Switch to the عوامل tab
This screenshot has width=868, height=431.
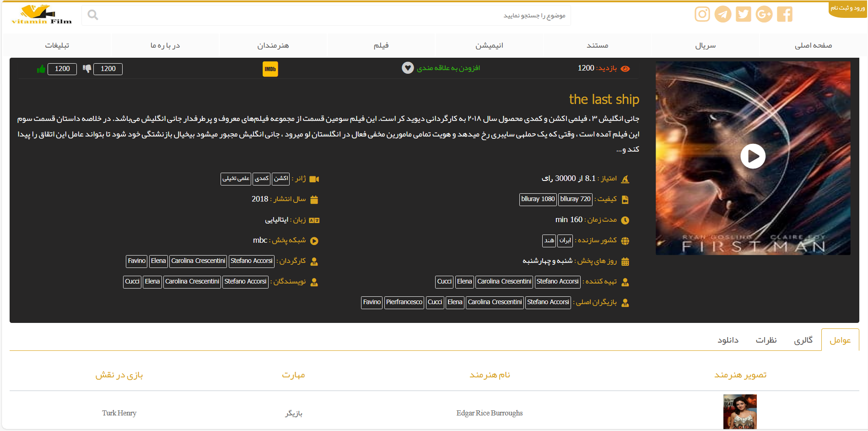(x=840, y=340)
